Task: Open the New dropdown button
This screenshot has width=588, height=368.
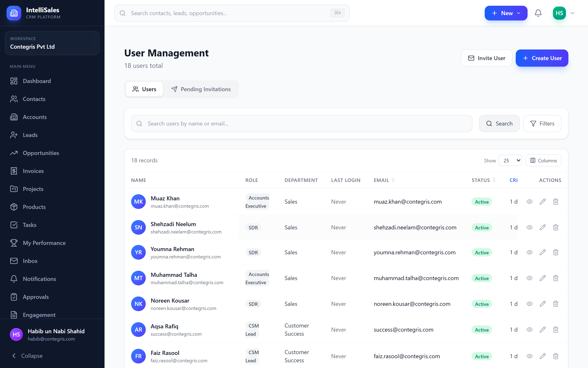Action: click(506, 13)
